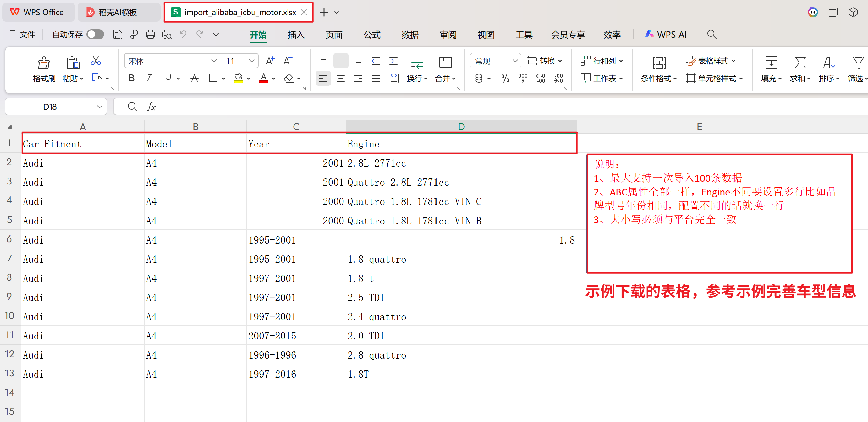
Task: Toggle the underline formatting button
Action: click(x=168, y=79)
